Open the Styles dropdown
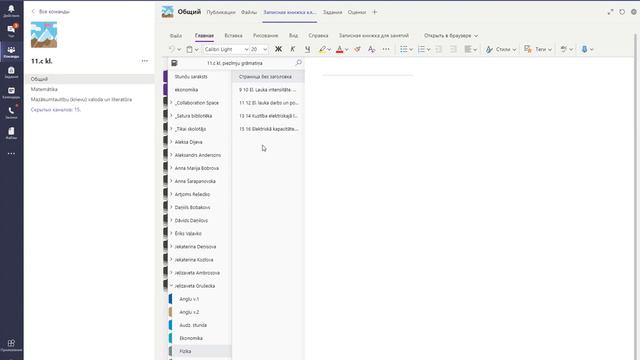 click(501, 49)
